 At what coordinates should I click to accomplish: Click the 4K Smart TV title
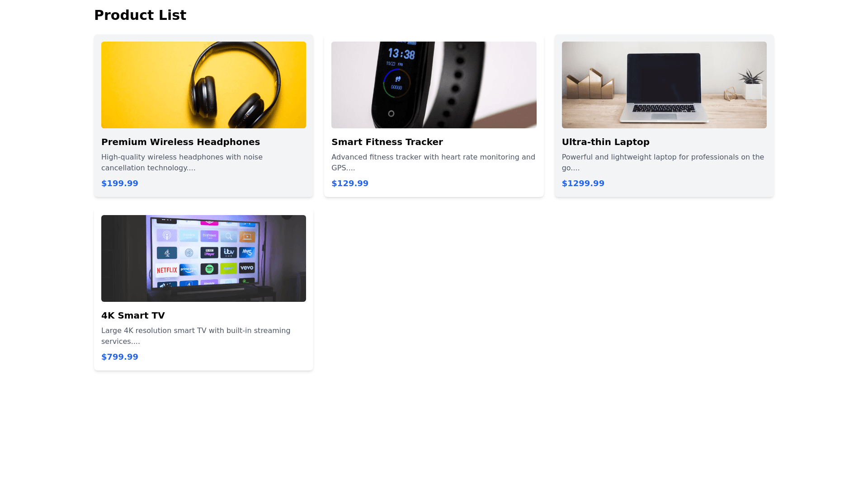(x=133, y=315)
